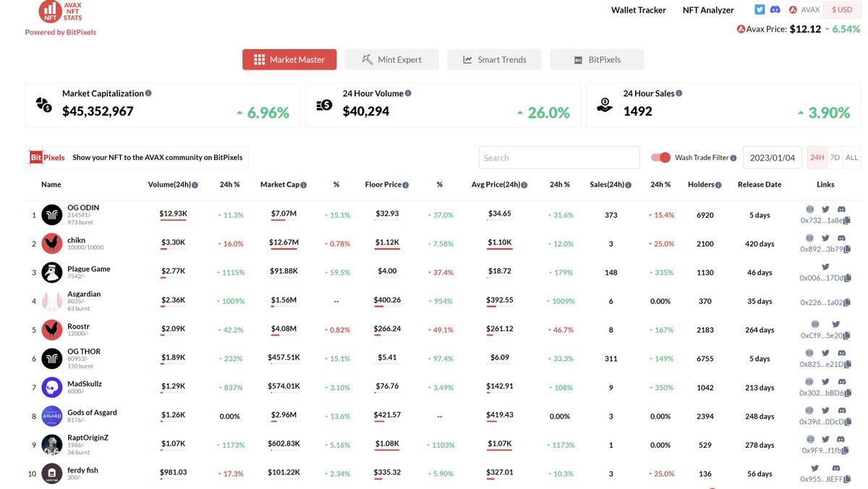Viewport: 868px width, 489px height.
Task: Open Roostr website globe icon
Action: [814, 325]
